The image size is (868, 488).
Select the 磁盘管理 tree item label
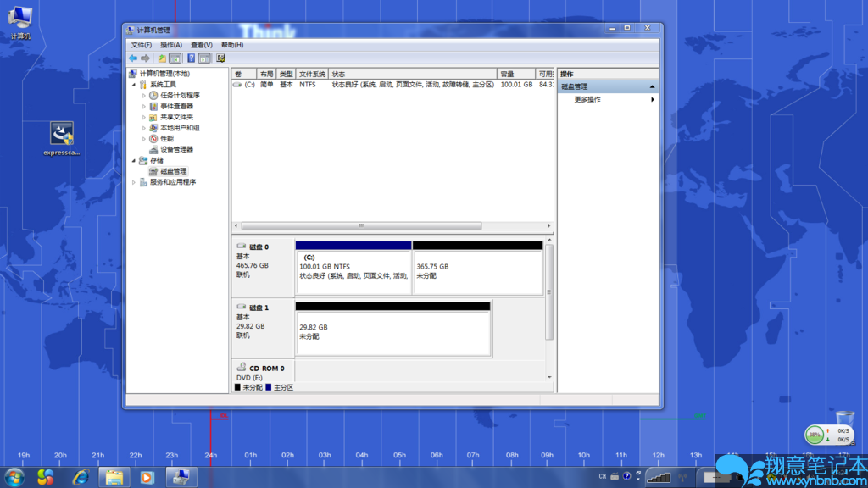tap(173, 171)
